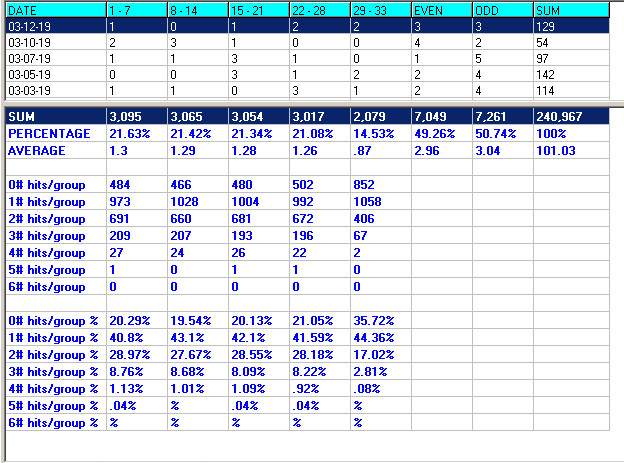Image resolution: width=624 pixels, height=463 pixels.
Task: Click odd percentage 50.74%
Action: [x=495, y=134]
